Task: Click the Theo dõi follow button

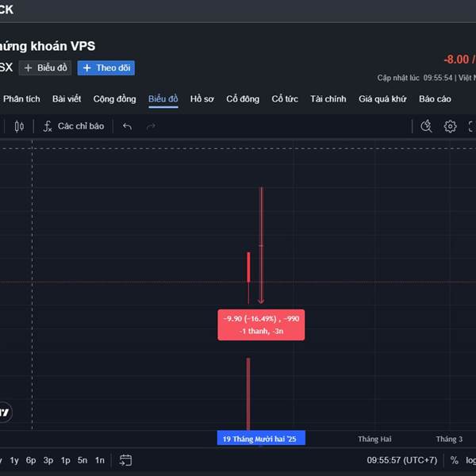Action: pos(106,67)
